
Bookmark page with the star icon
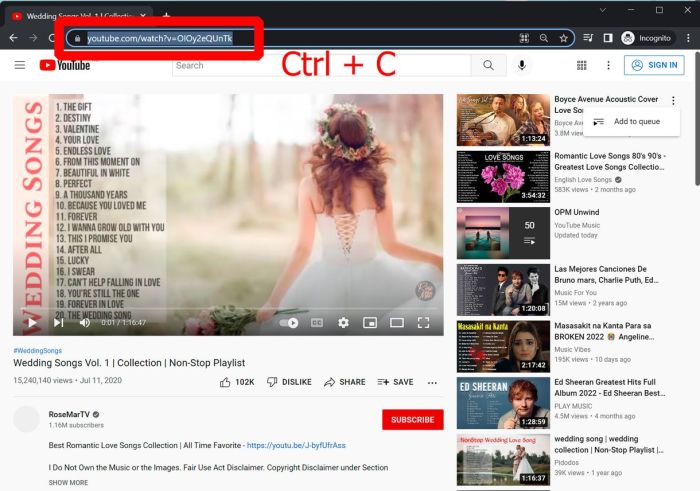[x=563, y=38]
